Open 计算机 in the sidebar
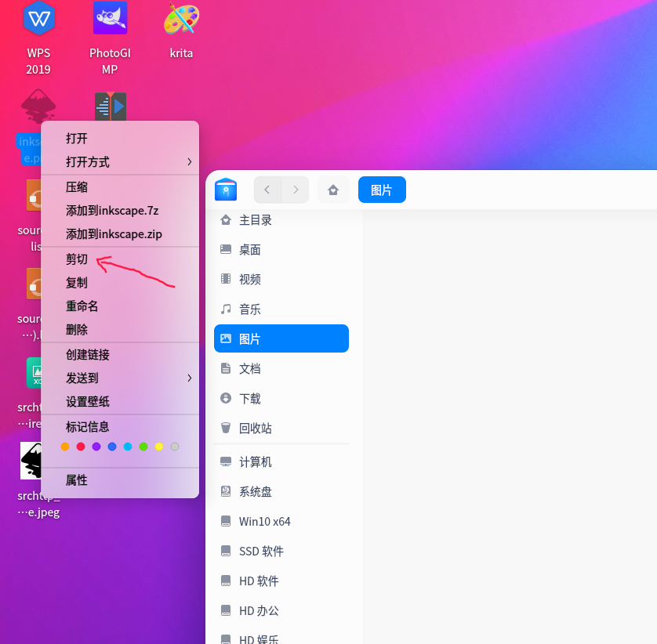Image resolution: width=657 pixels, height=644 pixels. click(x=281, y=462)
